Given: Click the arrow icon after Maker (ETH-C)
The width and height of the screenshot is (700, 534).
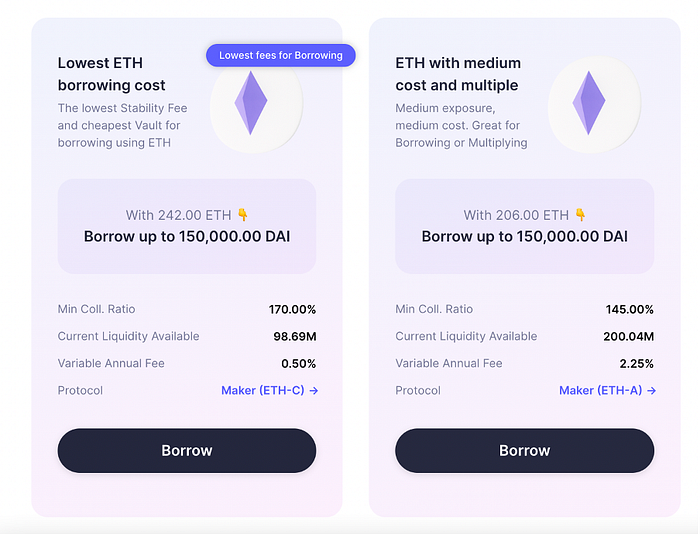Looking at the screenshot, I should coord(314,391).
